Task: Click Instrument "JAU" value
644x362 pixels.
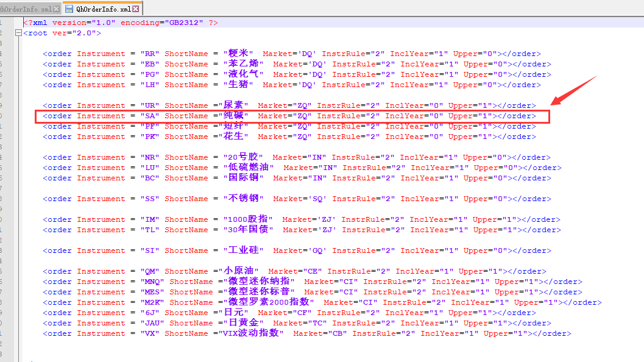Action: tap(152, 323)
